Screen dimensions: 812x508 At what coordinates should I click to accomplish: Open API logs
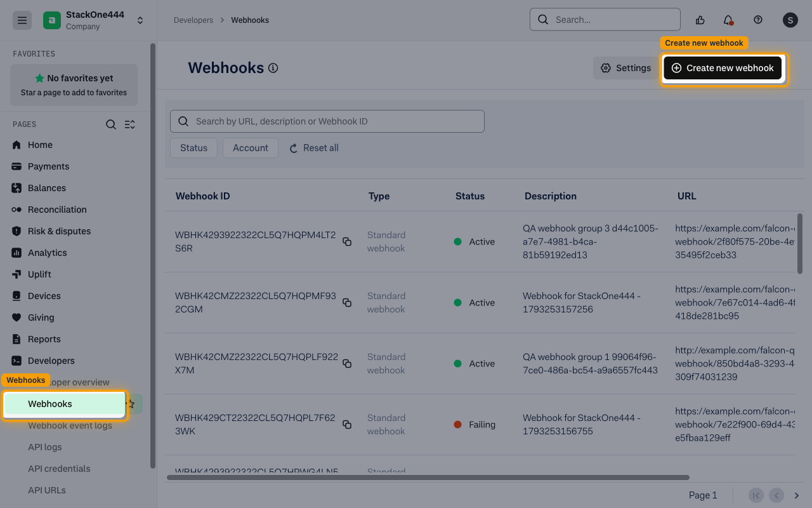click(45, 447)
